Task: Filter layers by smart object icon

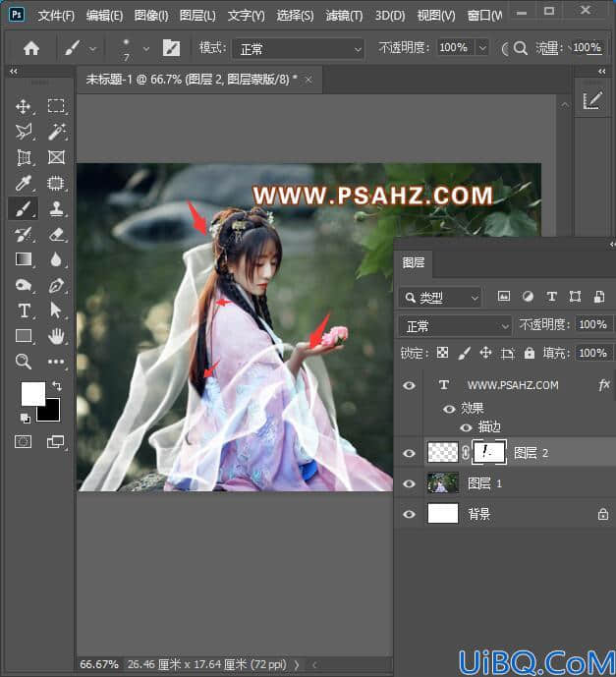Action: tap(599, 297)
